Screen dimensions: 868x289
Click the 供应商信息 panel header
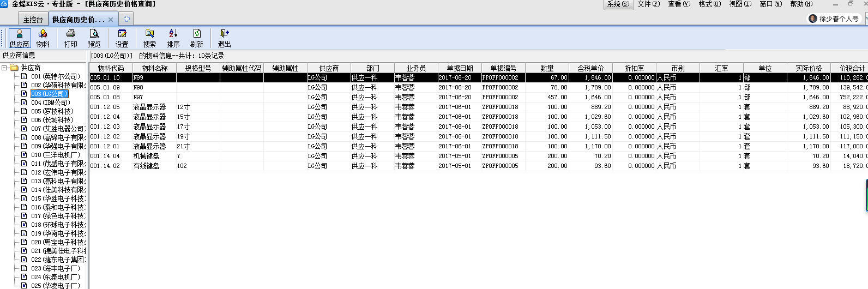coord(44,56)
